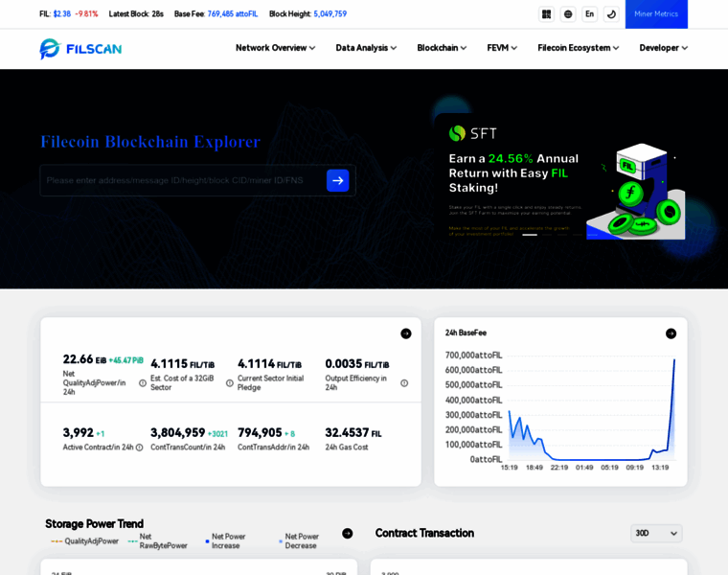The image size is (728, 575).
Task: Toggle Net Power Decrease legend series
Action: click(x=299, y=541)
